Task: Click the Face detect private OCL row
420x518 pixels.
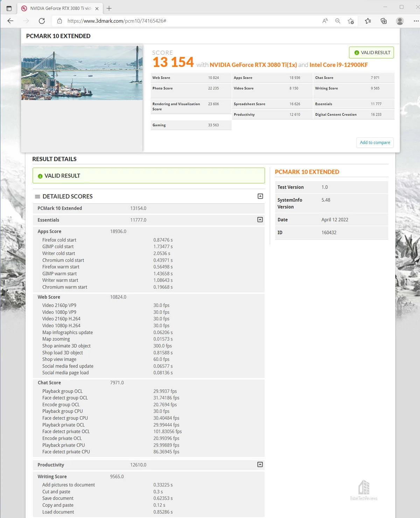Action: [149, 432]
